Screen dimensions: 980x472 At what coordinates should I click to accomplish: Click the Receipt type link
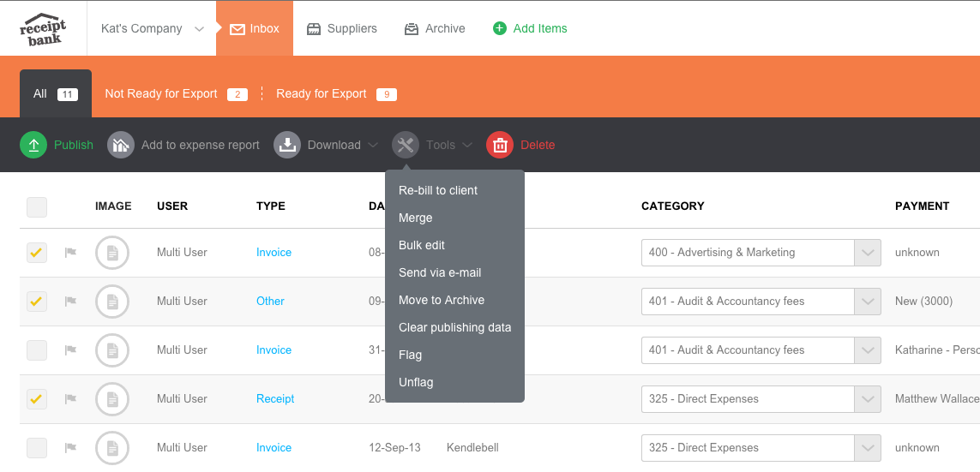275,399
